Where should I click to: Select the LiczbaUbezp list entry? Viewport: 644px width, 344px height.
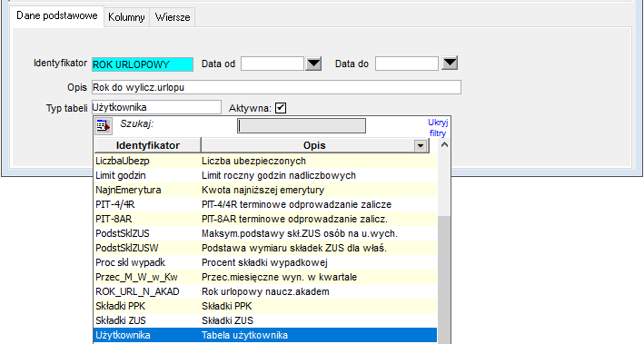pyautogui.click(x=266, y=161)
